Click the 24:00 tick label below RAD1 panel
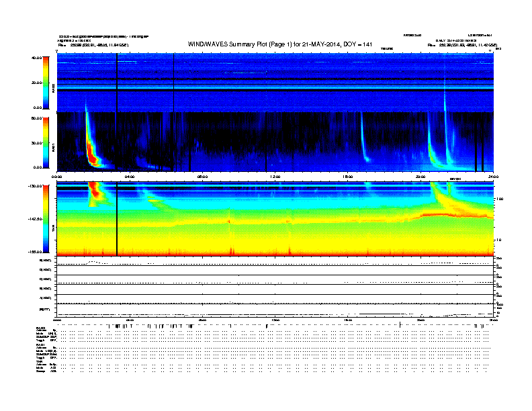The height and width of the screenshot is (411, 532). [x=493, y=177]
